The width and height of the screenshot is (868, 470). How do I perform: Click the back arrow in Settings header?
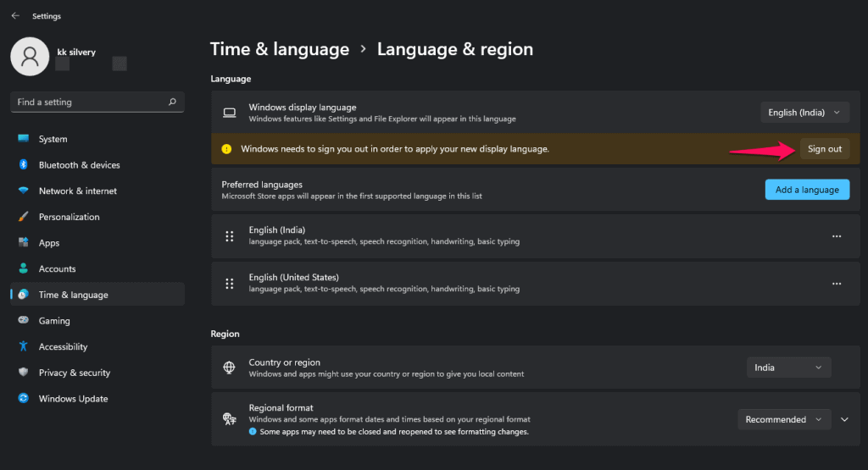pyautogui.click(x=15, y=15)
